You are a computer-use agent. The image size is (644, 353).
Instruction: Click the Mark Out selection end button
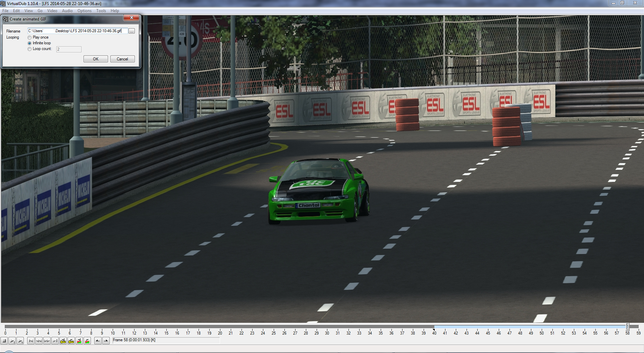pos(106,341)
